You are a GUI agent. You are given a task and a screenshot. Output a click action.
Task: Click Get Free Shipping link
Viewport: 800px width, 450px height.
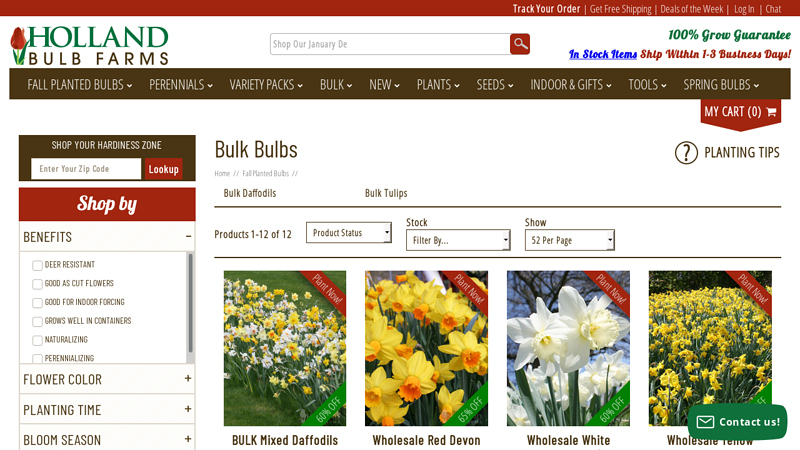(620, 9)
